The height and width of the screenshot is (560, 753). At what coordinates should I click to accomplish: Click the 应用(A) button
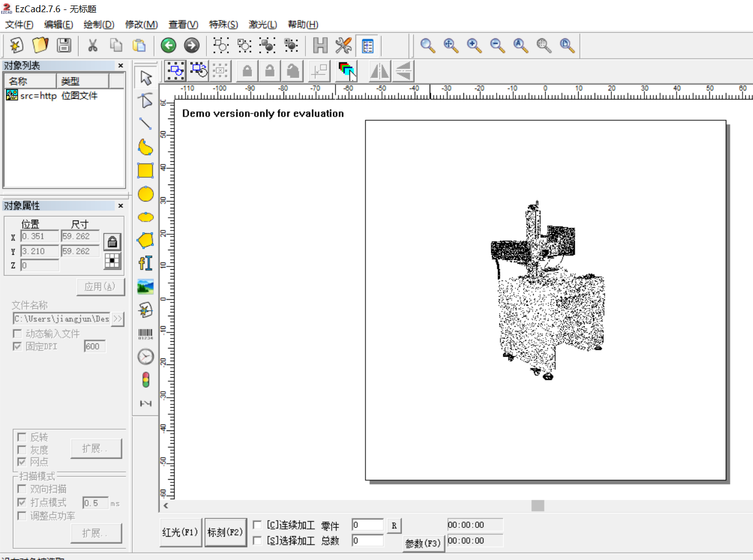(100, 286)
